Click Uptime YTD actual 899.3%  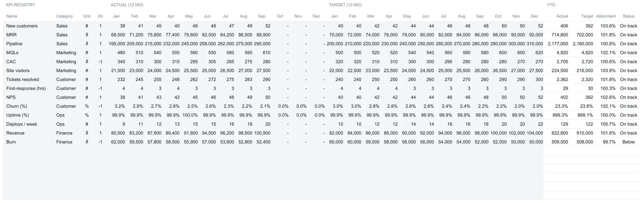560,115
